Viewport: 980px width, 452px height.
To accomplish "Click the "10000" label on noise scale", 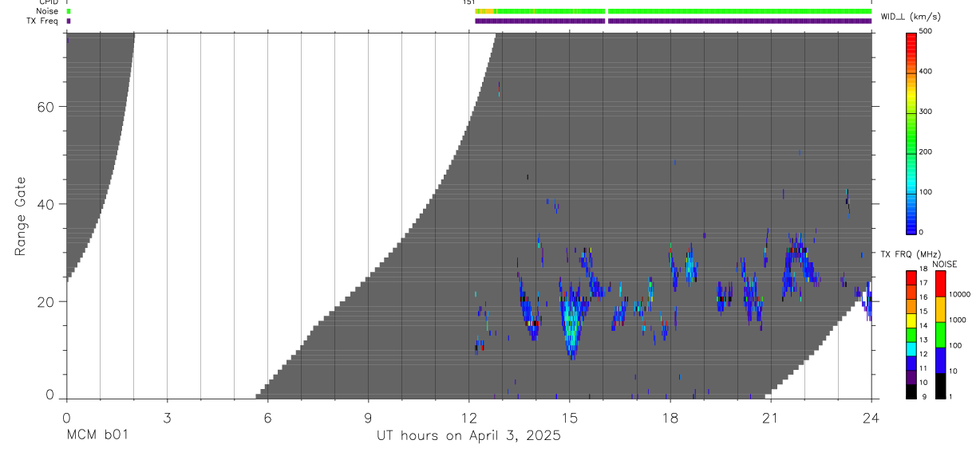I will tap(959, 294).
